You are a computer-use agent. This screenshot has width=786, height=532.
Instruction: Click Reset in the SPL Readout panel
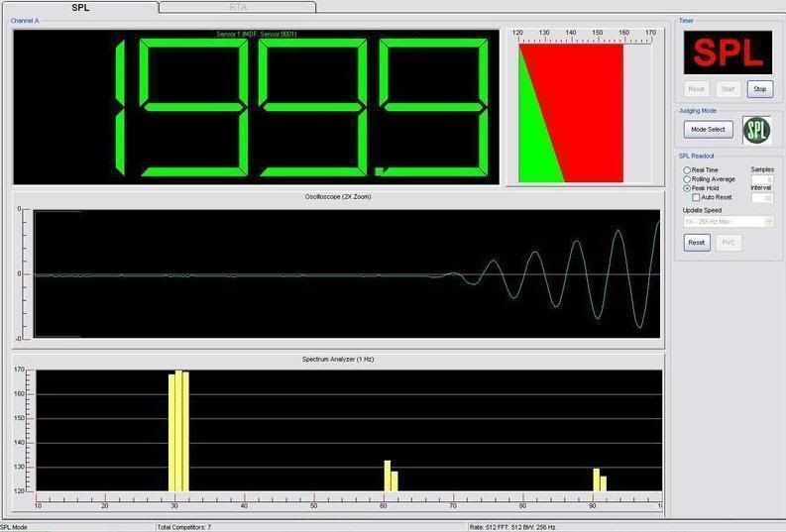click(x=697, y=243)
